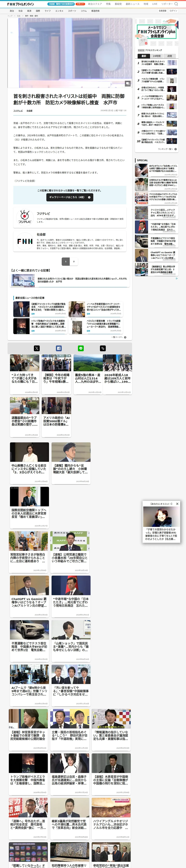The image size is (186, 868).
Task: Open the ランキング一覧へ link
Action: pyautogui.click(x=165, y=149)
